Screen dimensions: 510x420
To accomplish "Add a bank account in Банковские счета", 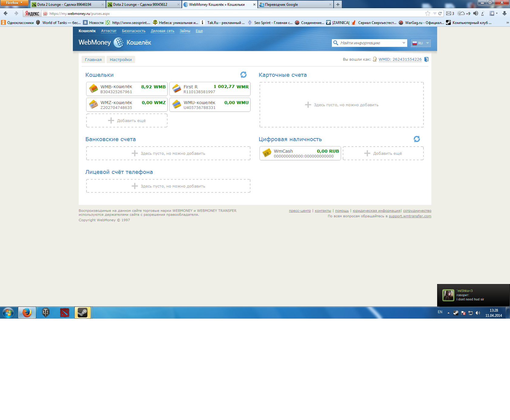I will point(168,153).
